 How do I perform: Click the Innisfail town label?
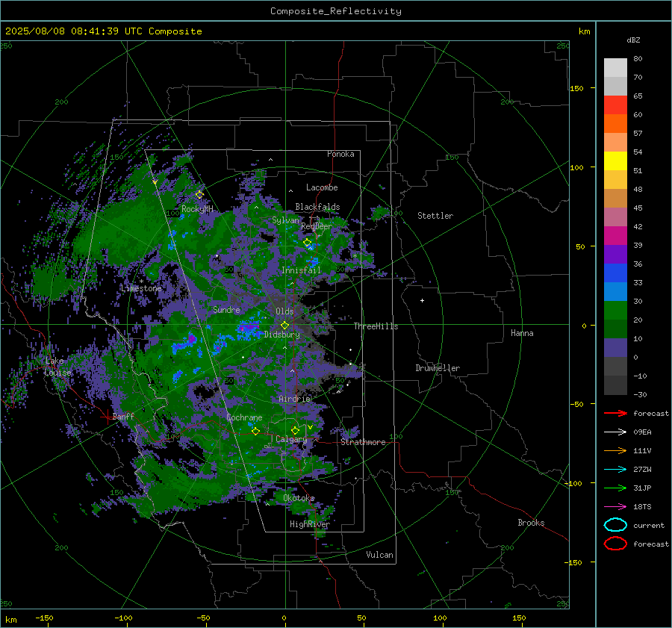[301, 270]
